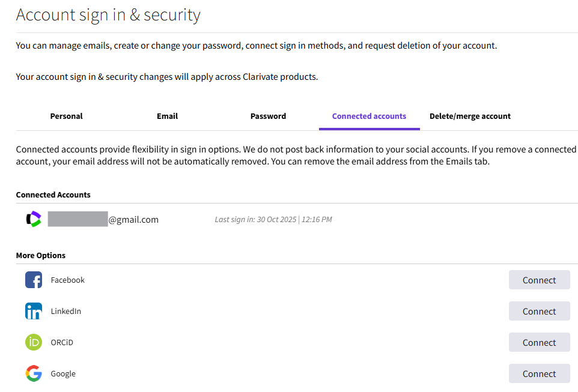578x392 pixels.
Task: Click the LinkedIn icon in More Options
Action: click(x=34, y=311)
